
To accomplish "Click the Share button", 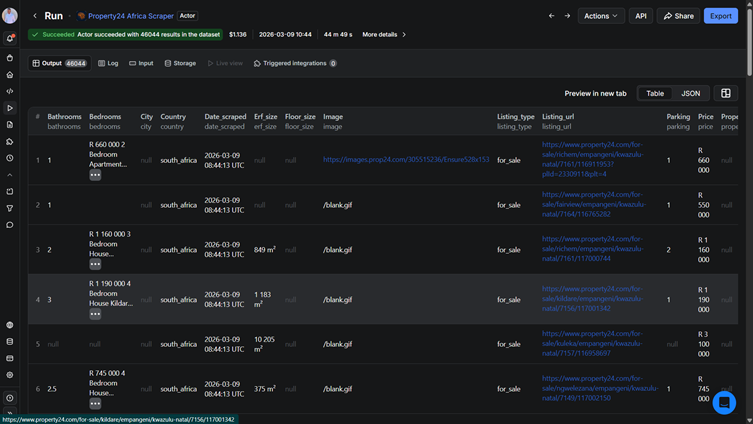I will (678, 16).
